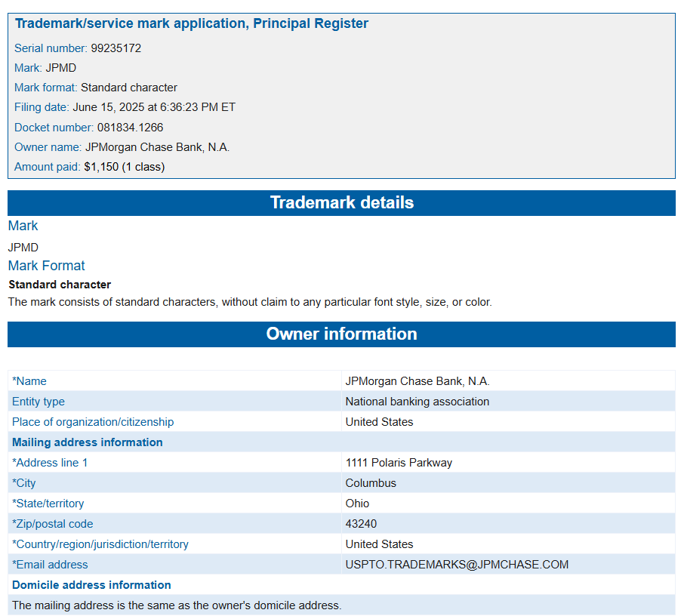Select docket number 081834.1266
681x616 pixels.
click(x=131, y=128)
